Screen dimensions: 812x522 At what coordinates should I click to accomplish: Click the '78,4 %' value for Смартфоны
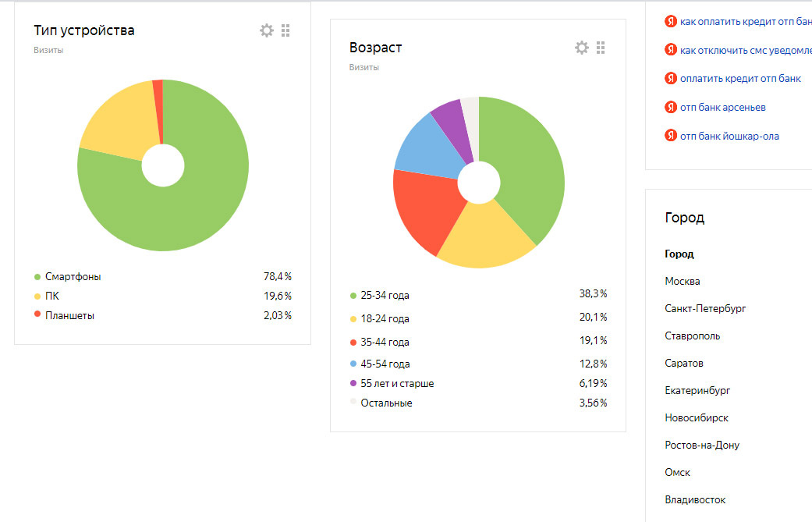tap(278, 276)
